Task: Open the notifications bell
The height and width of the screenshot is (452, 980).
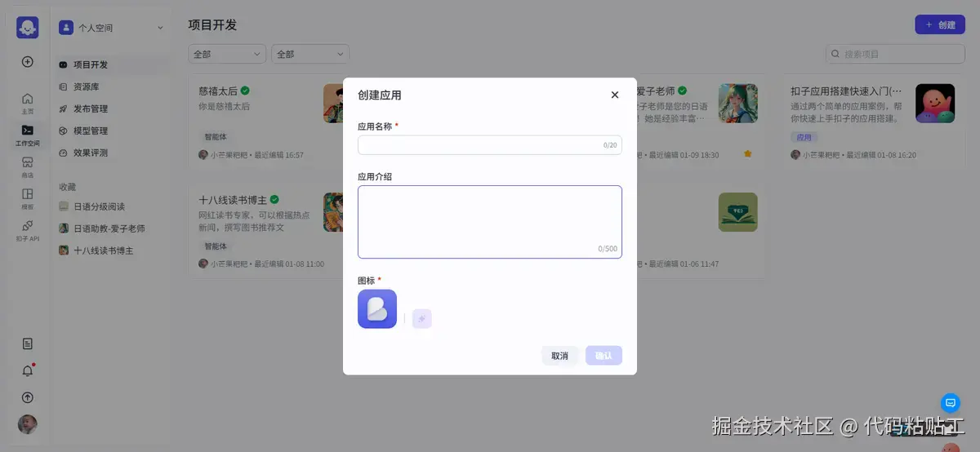Action: [27, 370]
